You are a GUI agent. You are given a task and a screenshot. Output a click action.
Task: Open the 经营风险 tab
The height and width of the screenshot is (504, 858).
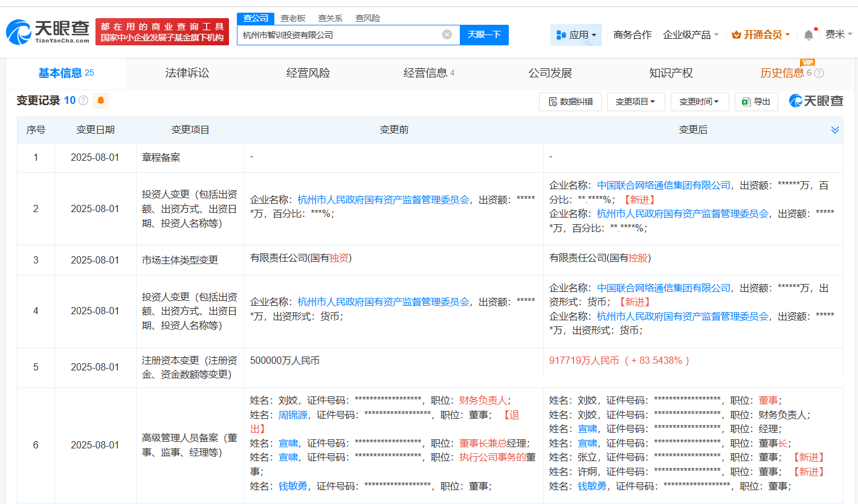[308, 73]
